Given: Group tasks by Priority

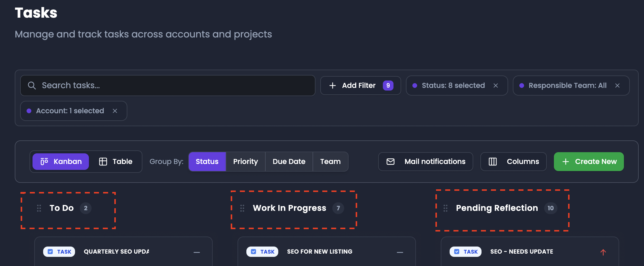Looking at the screenshot, I should pos(245,162).
